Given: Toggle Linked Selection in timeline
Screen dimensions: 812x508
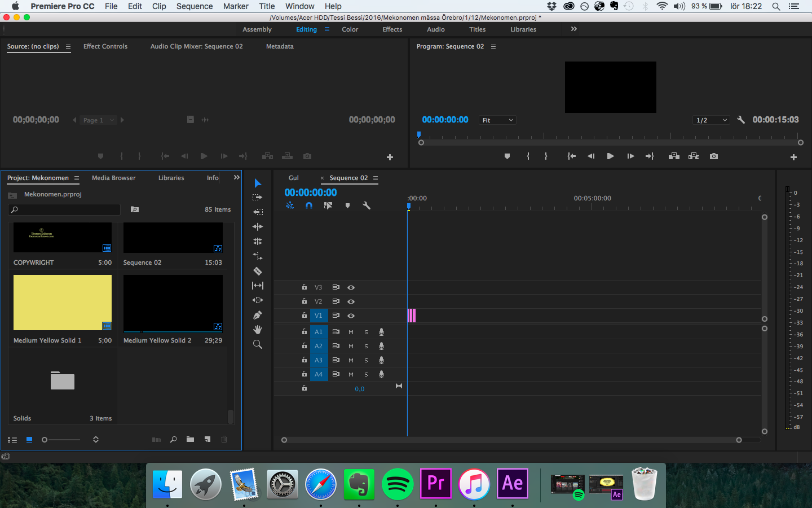Looking at the screenshot, I should [328, 206].
